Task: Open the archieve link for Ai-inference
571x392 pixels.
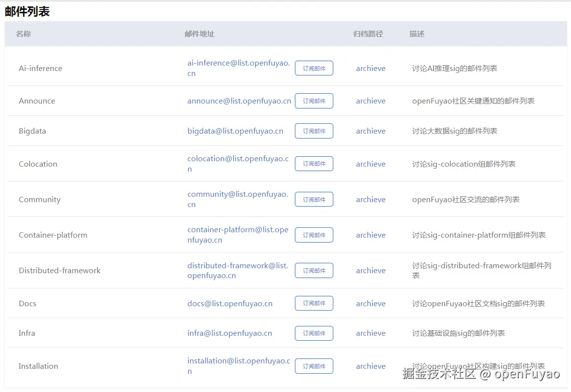Action: pos(370,68)
